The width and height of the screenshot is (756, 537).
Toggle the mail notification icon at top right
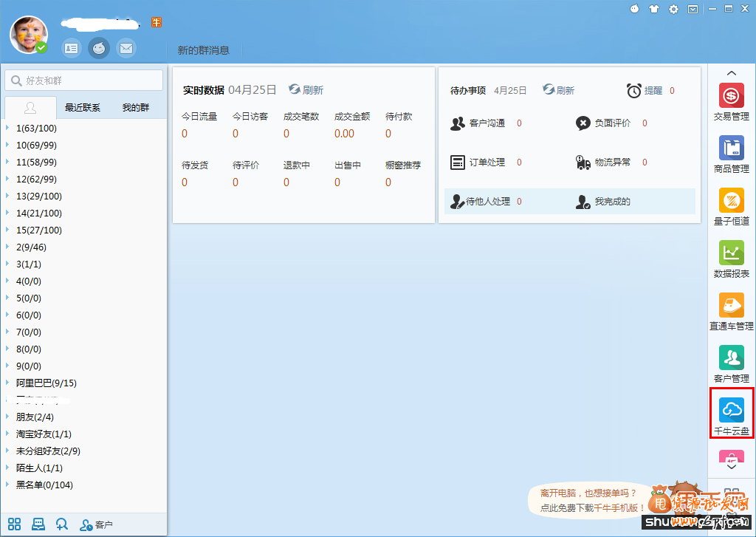693,9
